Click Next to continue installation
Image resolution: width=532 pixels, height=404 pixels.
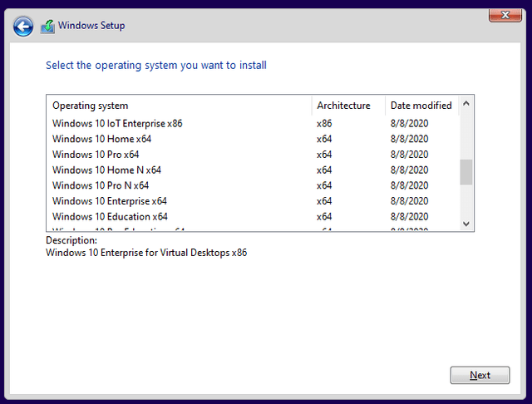[480, 375]
